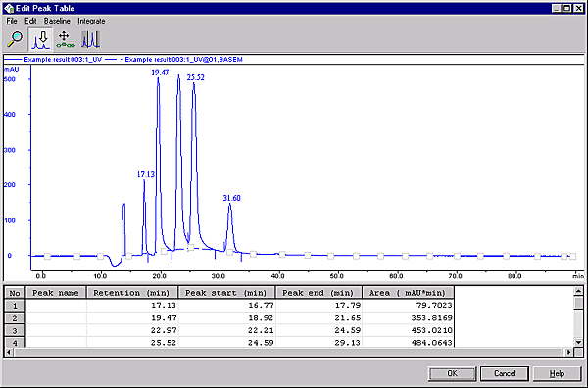Open the Baseline menu
The width and height of the screenshot is (588, 388).
pyautogui.click(x=57, y=21)
